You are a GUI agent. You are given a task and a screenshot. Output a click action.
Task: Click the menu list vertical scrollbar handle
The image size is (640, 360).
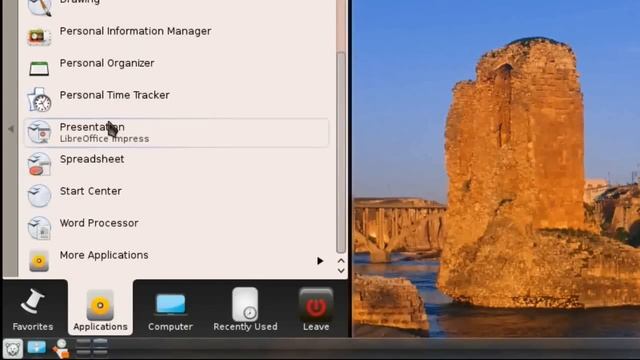[x=341, y=152]
